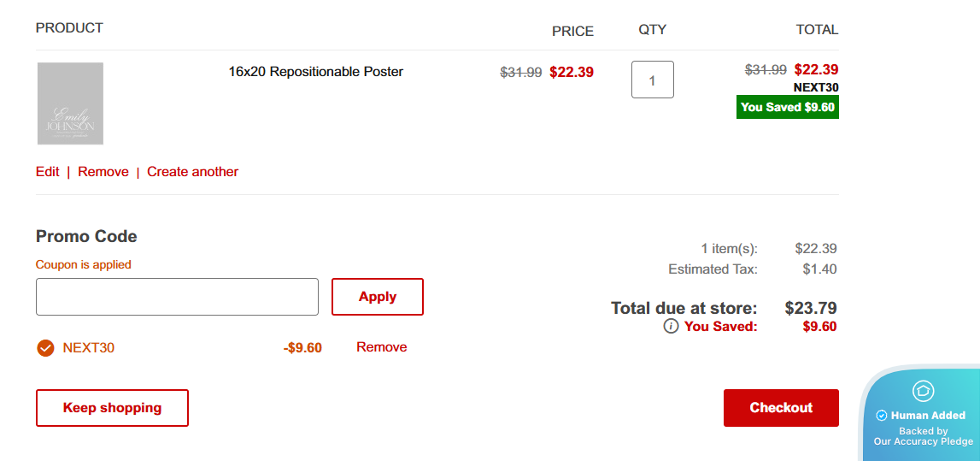Open the poster thumbnail image

70,103
